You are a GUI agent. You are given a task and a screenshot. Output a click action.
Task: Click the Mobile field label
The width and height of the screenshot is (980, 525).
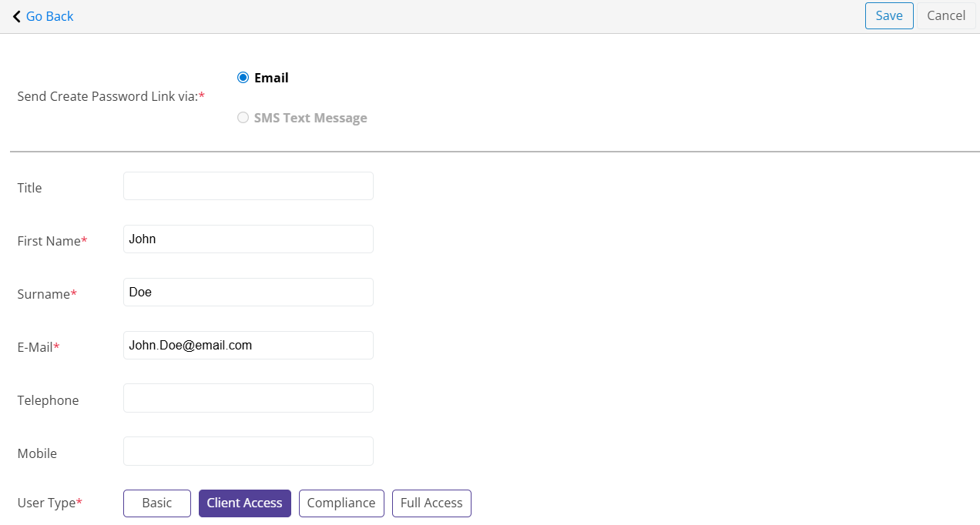tap(37, 453)
